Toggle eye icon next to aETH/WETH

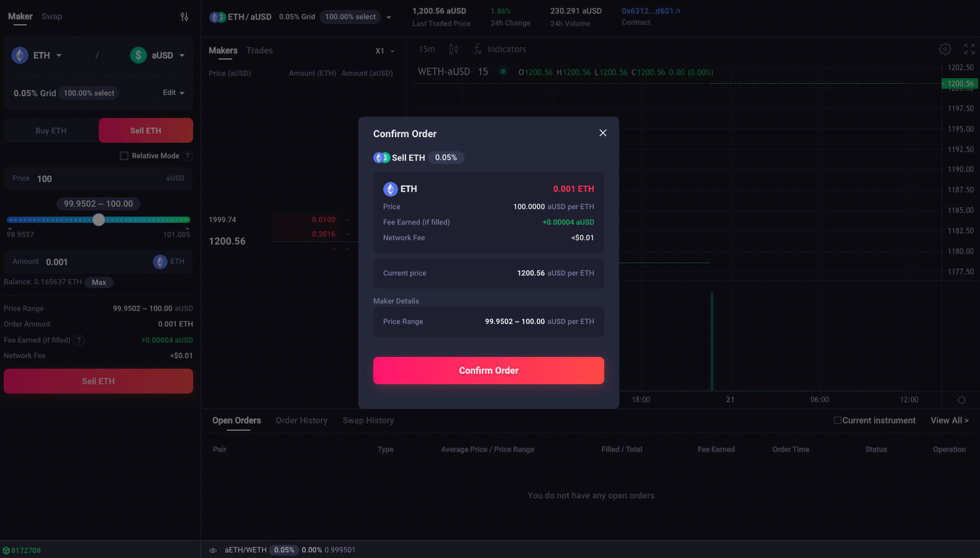click(213, 550)
